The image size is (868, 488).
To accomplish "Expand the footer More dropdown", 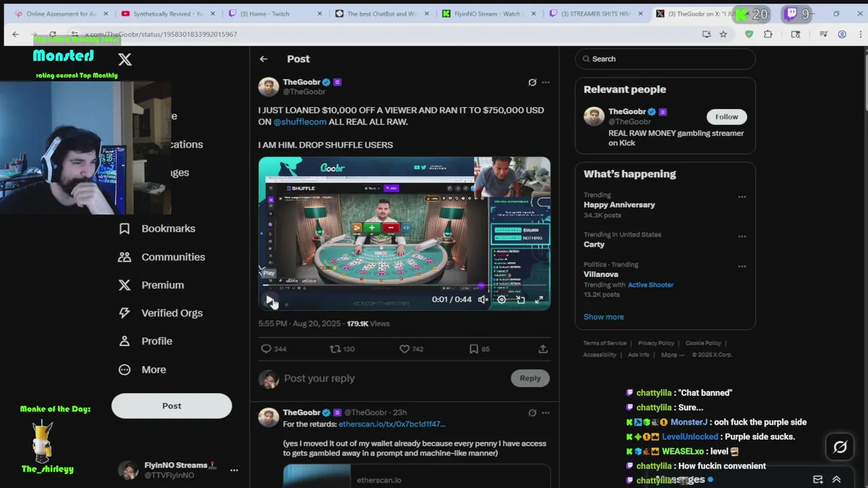I will [673, 354].
